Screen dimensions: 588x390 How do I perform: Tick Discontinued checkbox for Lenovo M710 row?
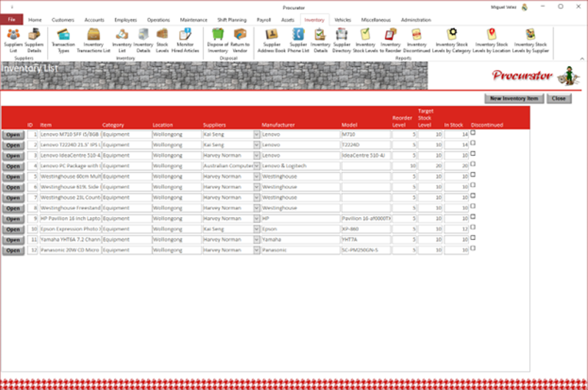tap(473, 133)
